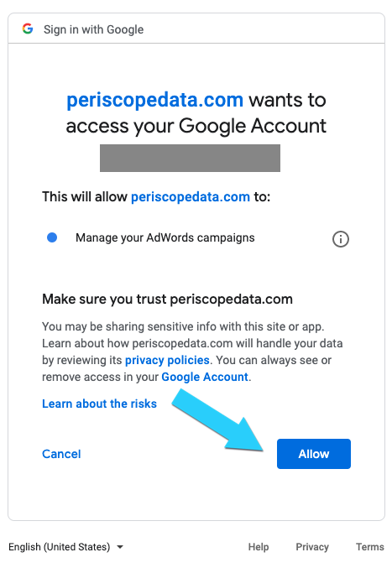
Task: Open the Google Account link
Action: [205, 377]
